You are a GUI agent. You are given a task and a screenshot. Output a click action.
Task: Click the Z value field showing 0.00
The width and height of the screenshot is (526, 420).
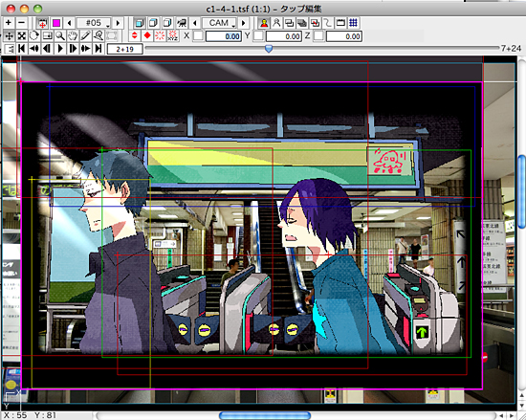pos(344,36)
